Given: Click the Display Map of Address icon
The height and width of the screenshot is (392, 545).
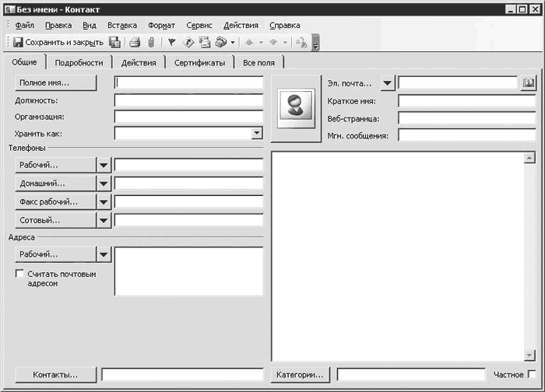Looking at the screenshot, I should (x=188, y=43).
